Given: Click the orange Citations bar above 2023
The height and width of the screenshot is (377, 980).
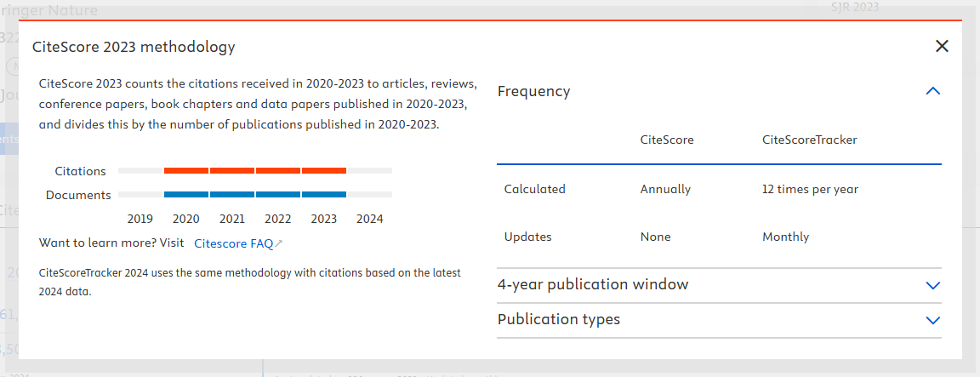Looking at the screenshot, I should (324, 171).
